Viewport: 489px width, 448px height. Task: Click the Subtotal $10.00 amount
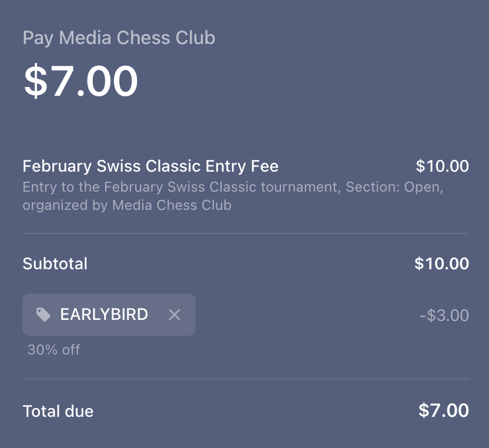pos(441,263)
